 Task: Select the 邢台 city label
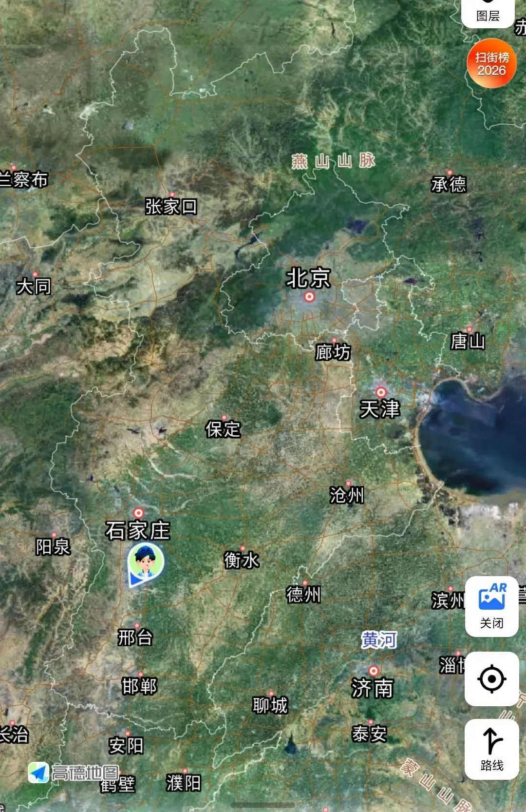click(135, 637)
